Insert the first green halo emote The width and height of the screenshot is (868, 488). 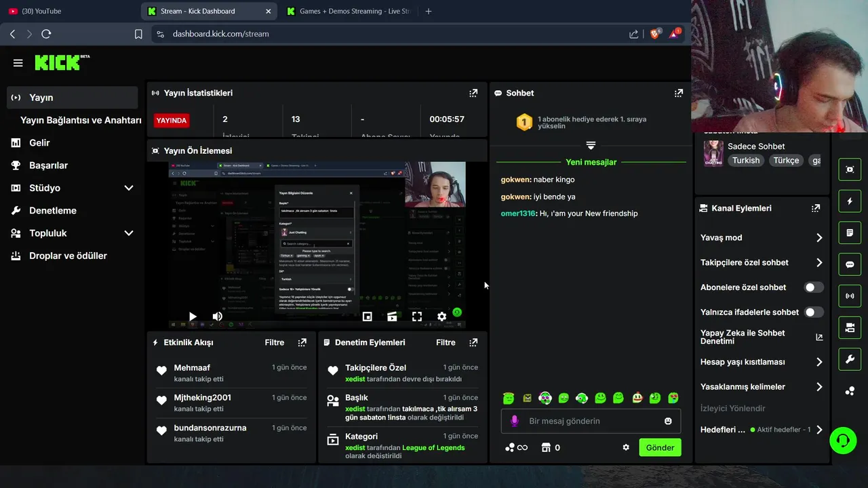pos(509,398)
